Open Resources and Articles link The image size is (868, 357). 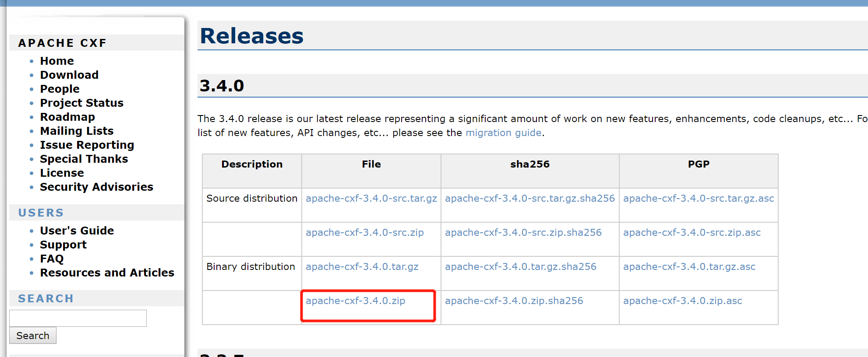tap(107, 273)
